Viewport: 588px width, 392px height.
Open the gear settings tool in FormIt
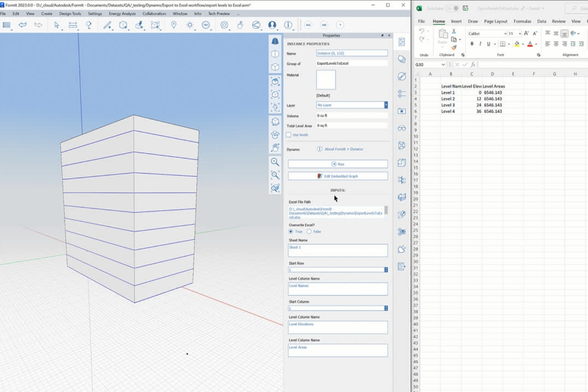(224, 25)
